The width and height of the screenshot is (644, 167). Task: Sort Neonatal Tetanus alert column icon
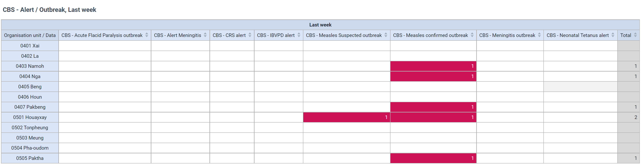coord(613,35)
